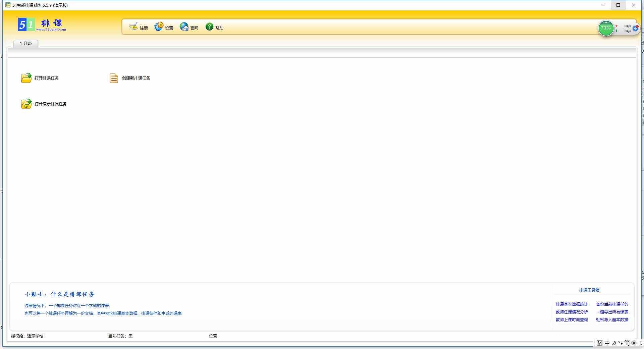Restore down the window
This screenshot has height=349, width=644.
pyautogui.click(x=618, y=5)
